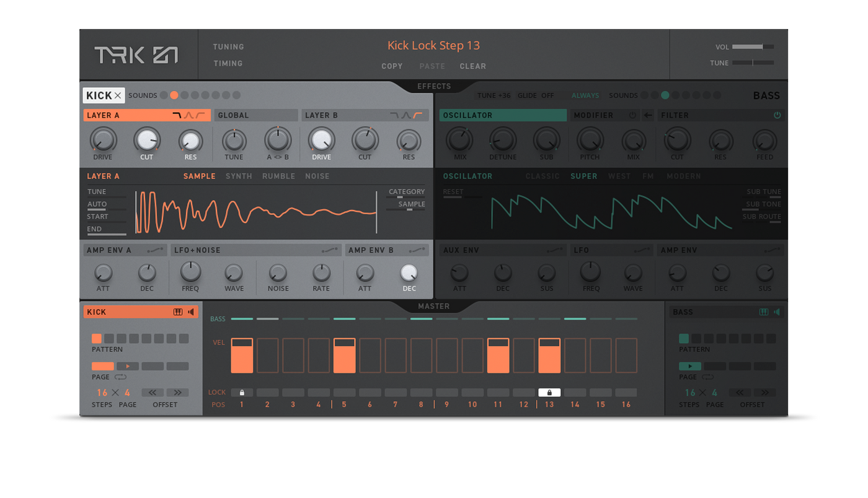This screenshot has height=498, width=868.
Task: Go to Kick page two with play marker
Action: (128, 367)
